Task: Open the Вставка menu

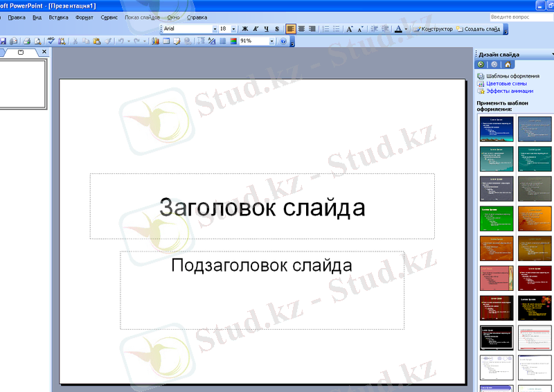Action: pyautogui.click(x=58, y=16)
